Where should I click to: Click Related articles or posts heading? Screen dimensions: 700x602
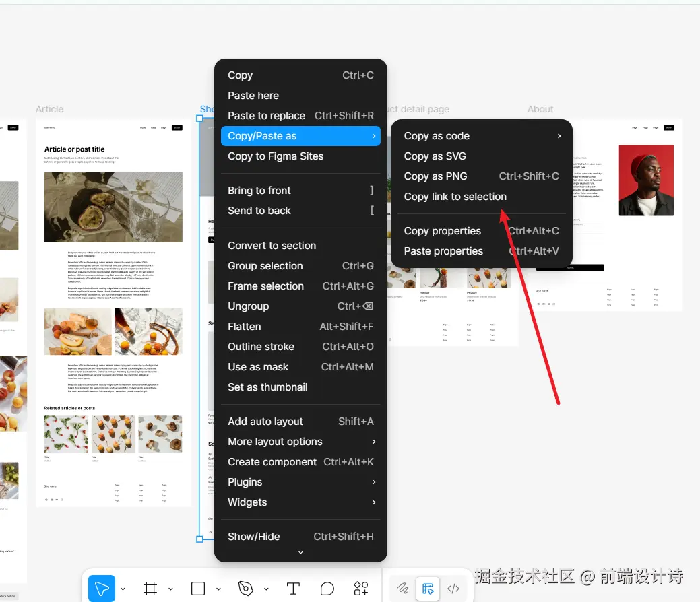[x=69, y=408]
